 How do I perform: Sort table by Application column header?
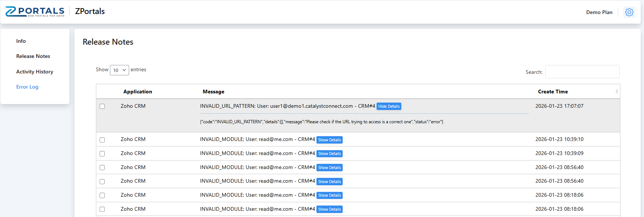coord(138,92)
